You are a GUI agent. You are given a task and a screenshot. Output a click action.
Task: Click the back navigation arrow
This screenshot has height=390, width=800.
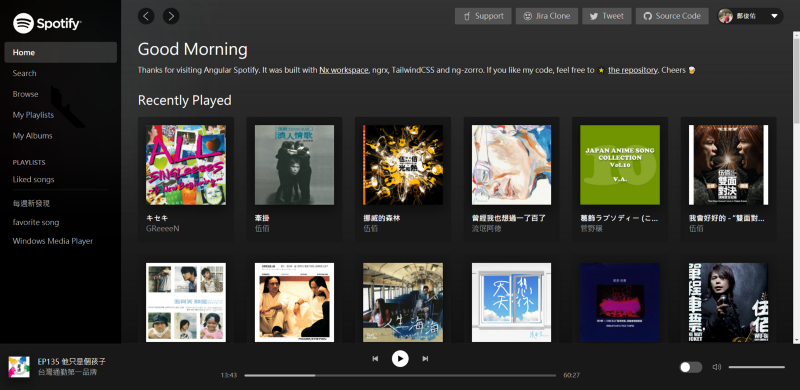click(146, 16)
